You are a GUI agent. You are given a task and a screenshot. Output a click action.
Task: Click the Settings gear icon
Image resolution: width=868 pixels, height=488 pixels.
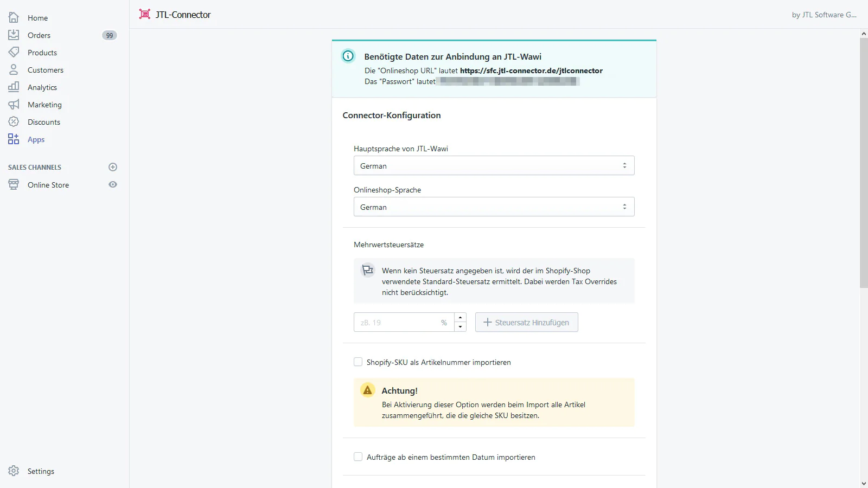pos(14,471)
